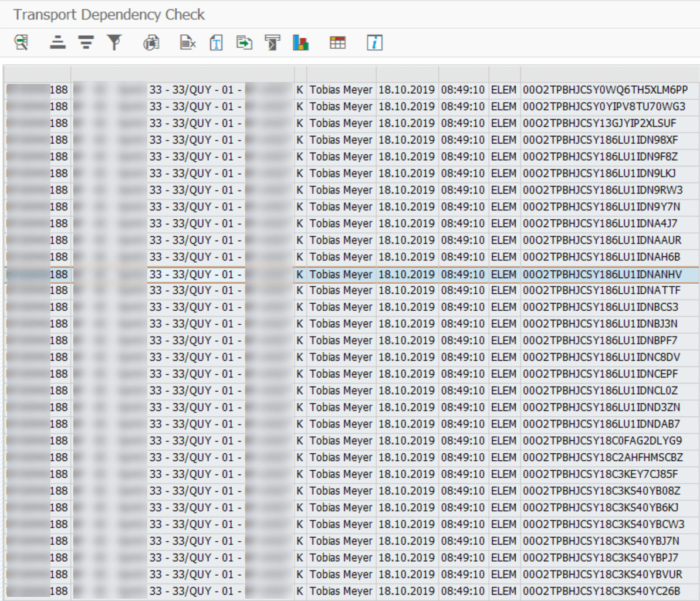Change the ALV grid layout

[x=337, y=42]
